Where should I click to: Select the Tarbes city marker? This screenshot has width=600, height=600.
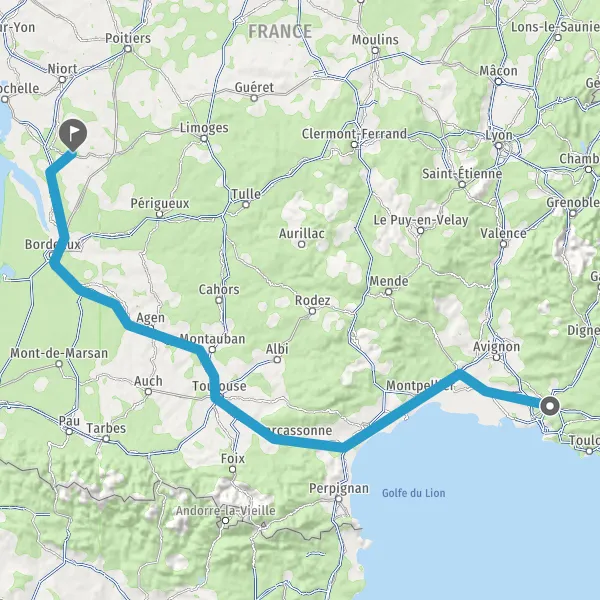click(x=106, y=439)
